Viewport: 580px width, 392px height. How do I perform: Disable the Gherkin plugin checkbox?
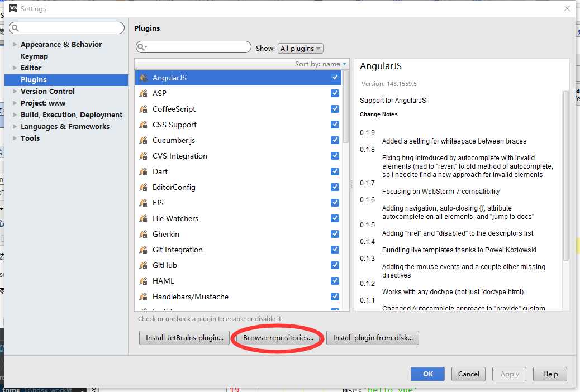click(x=335, y=234)
